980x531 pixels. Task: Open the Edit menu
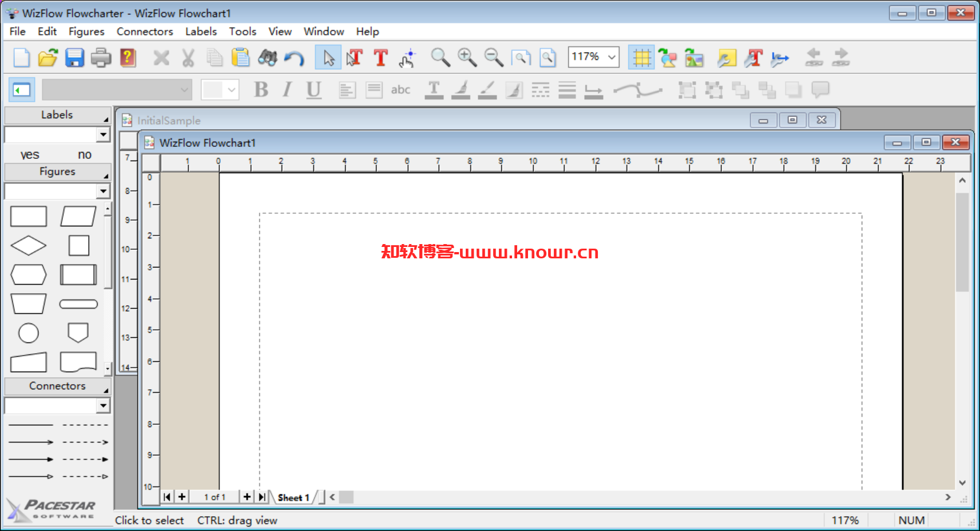pyautogui.click(x=47, y=31)
